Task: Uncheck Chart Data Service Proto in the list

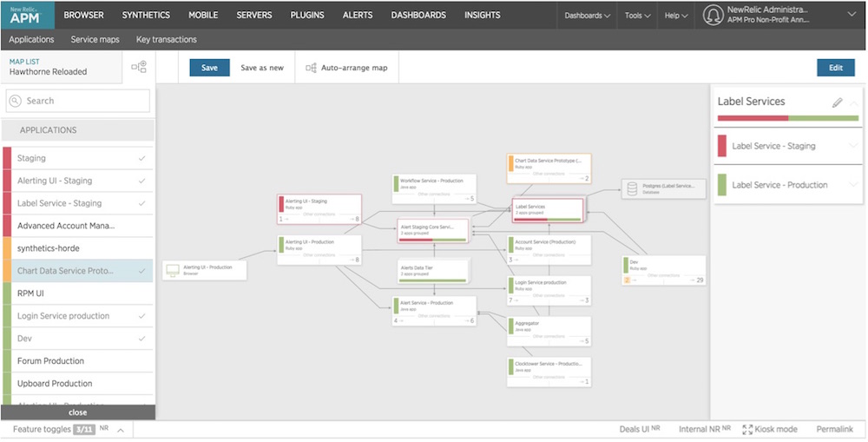Action: 142,271
